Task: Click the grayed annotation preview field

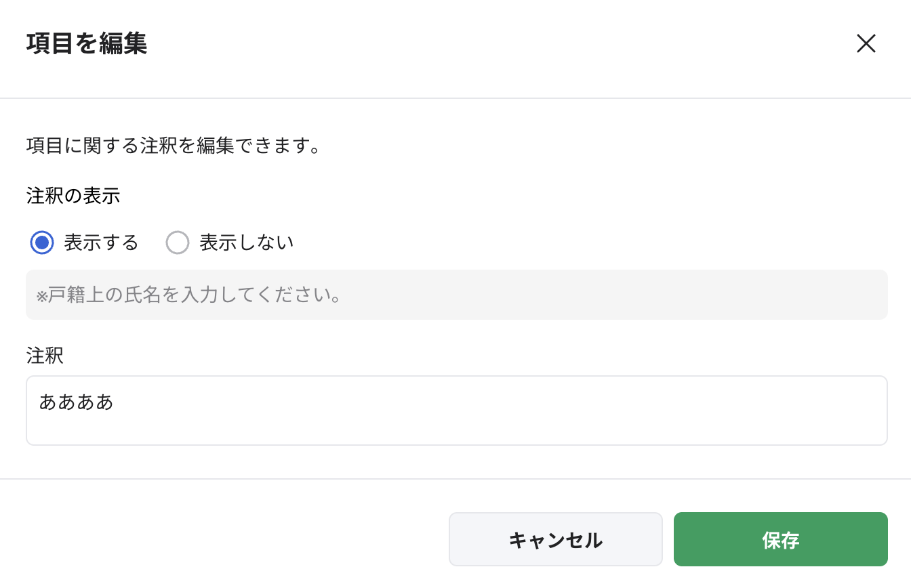Action: 454,295
